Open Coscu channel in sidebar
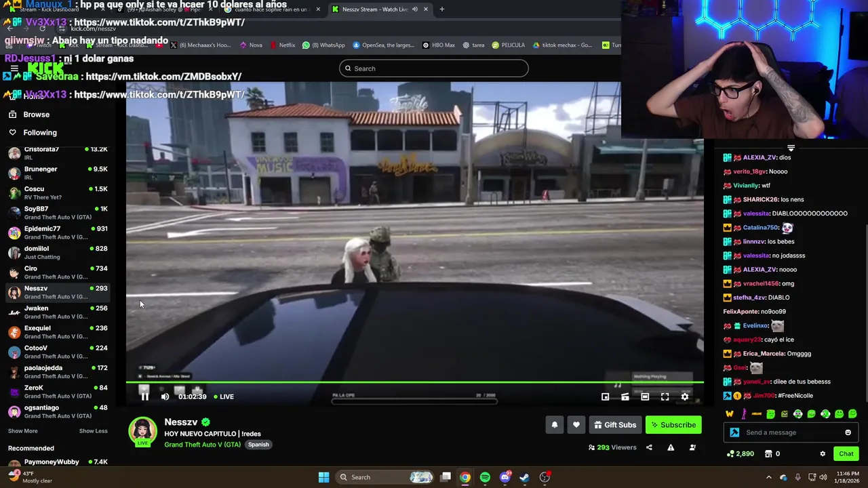This screenshot has width=868, height=488. point(58,193)
